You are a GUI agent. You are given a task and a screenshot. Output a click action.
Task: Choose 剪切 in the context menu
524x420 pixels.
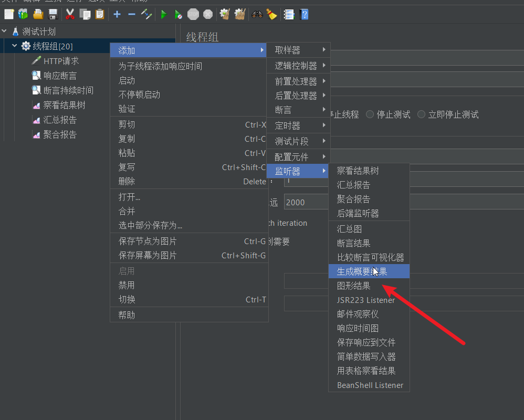click(189, 124)
